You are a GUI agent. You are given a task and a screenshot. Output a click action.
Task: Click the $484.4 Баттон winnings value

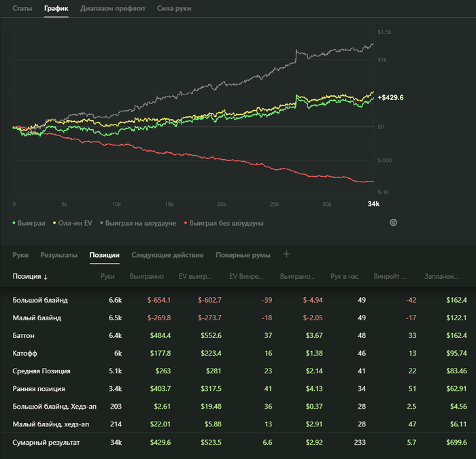tap(160, 336)
